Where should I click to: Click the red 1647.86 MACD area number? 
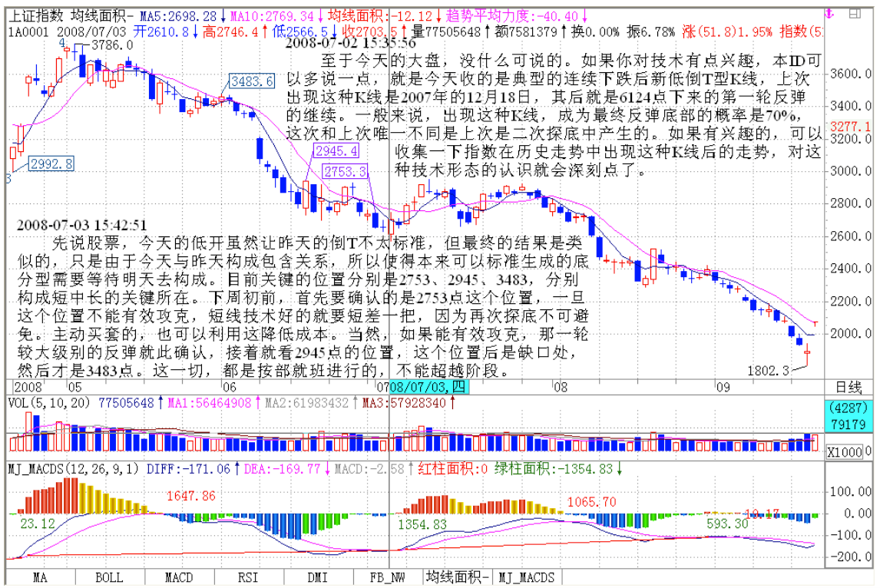pos(190,495)
